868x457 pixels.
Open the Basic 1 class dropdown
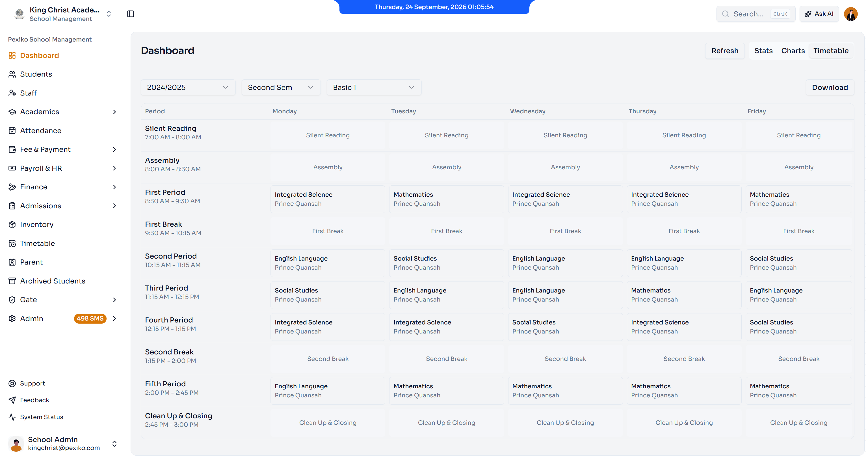(x=374, y=87)
